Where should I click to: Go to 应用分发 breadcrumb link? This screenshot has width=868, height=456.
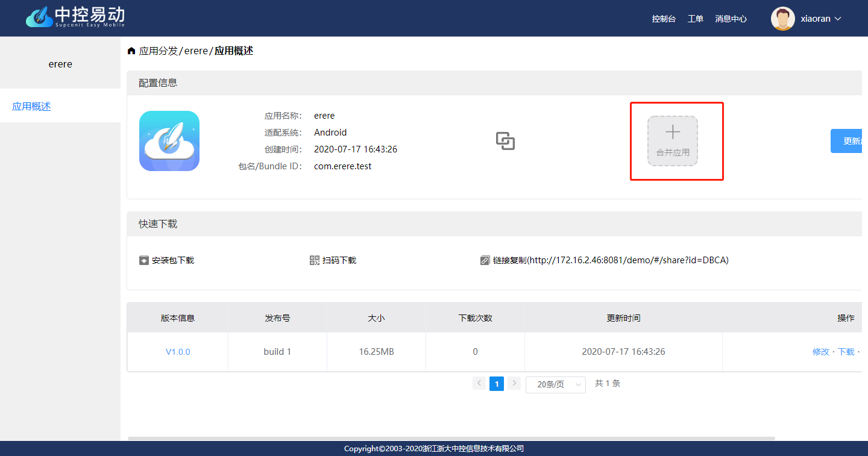[159, 51]
